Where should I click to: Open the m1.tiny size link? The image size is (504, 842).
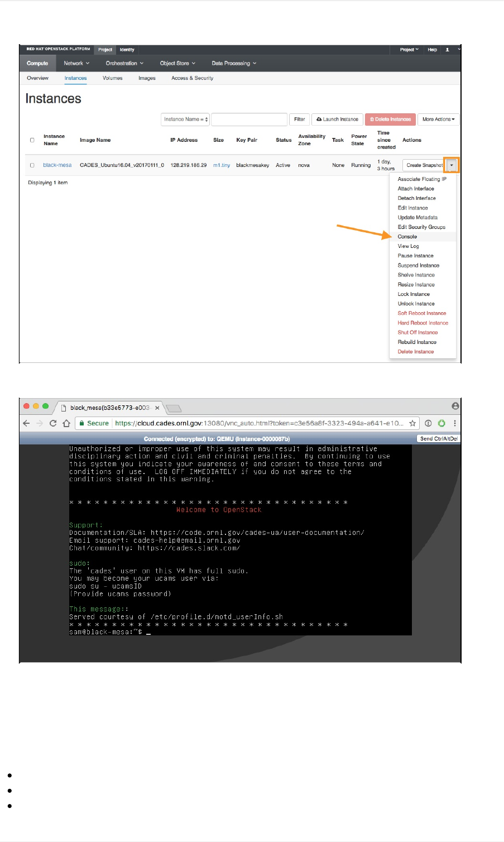click(x=222, y=165)
